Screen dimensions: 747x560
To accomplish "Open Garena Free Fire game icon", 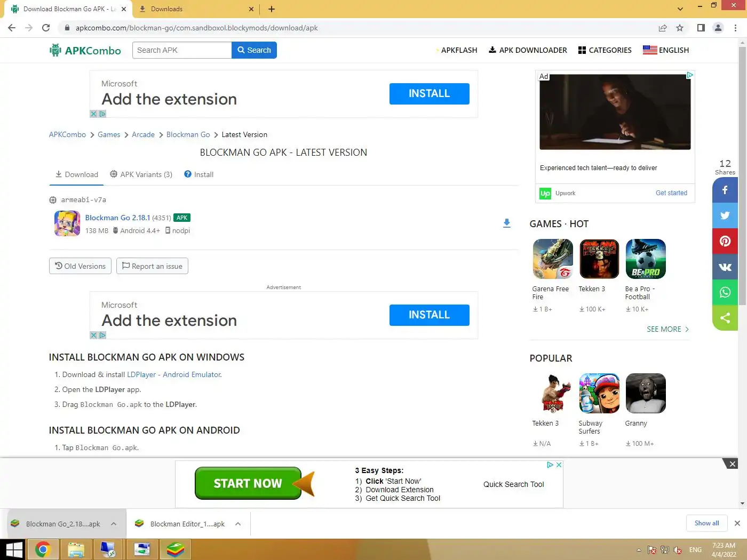I will click(553, 259).
